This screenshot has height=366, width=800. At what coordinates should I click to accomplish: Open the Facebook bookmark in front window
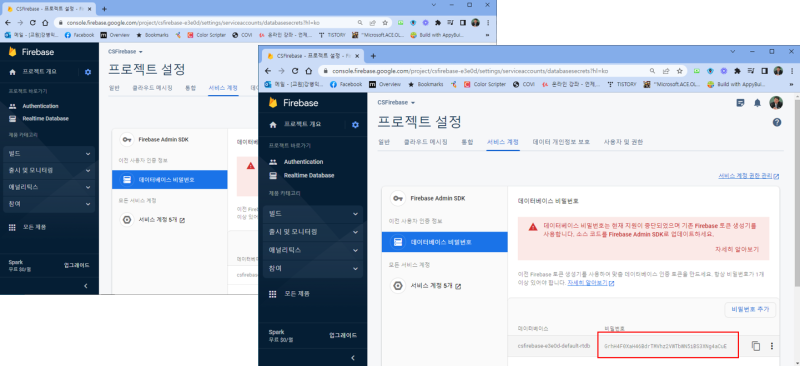click(x=346, y=84)
